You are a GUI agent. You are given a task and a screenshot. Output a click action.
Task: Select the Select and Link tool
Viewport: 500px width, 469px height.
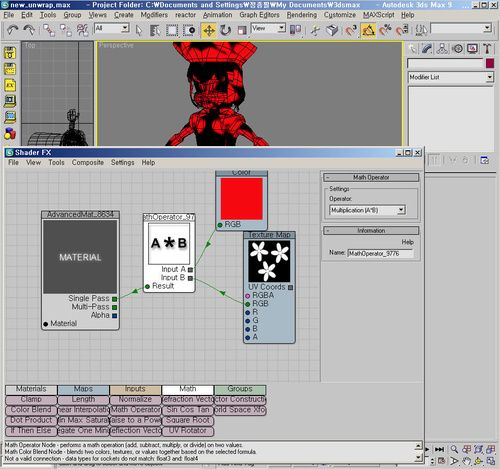point(49,30)
